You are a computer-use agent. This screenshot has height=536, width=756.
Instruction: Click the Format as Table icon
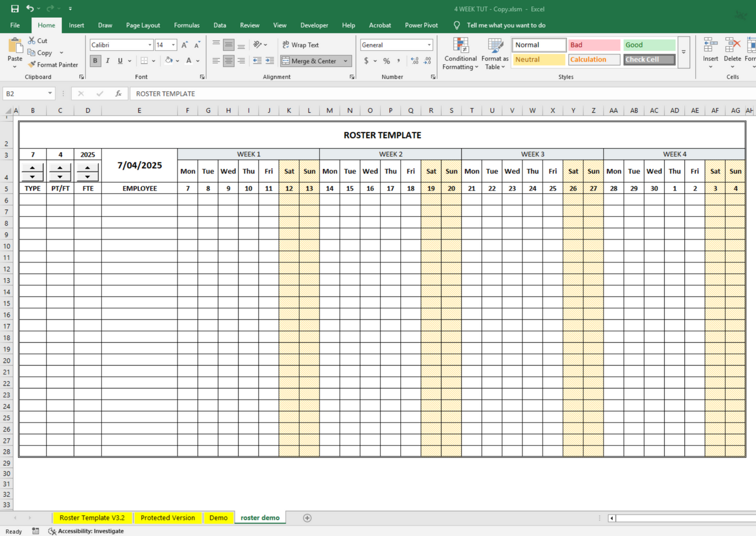(495, 47)
